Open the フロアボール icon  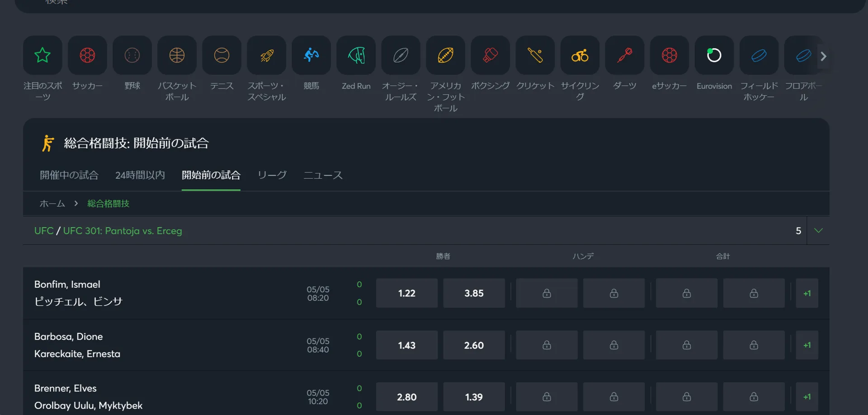coord(803,55)
